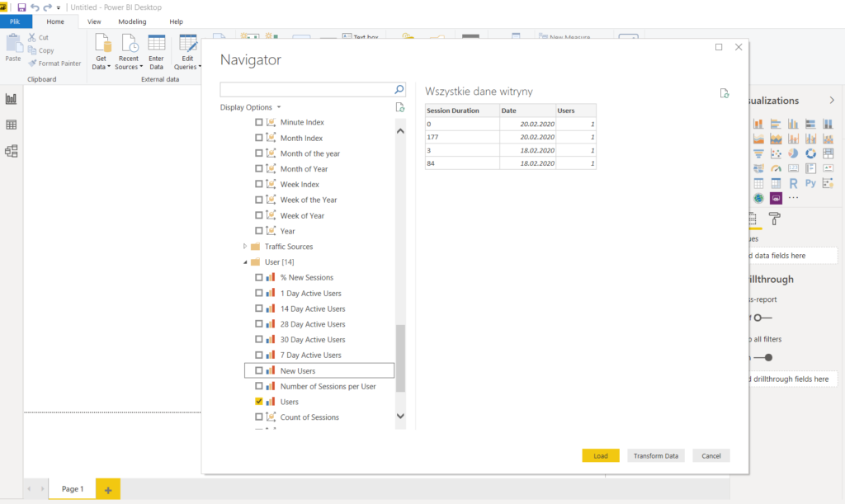Select the donut chart visualization
This screenshot has width=845, height=504.
[x=810, y=153]
